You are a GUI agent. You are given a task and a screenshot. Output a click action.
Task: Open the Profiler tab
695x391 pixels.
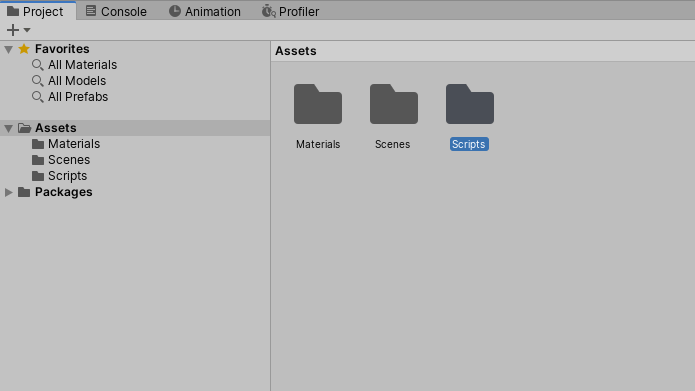pos(290,11)
